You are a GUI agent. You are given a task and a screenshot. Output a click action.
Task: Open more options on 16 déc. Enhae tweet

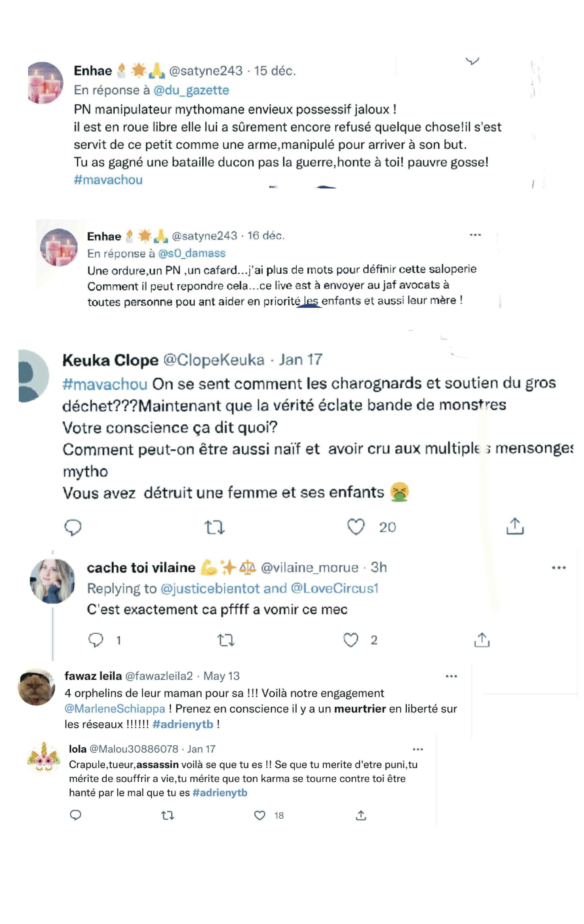click(x=475, y=235)
